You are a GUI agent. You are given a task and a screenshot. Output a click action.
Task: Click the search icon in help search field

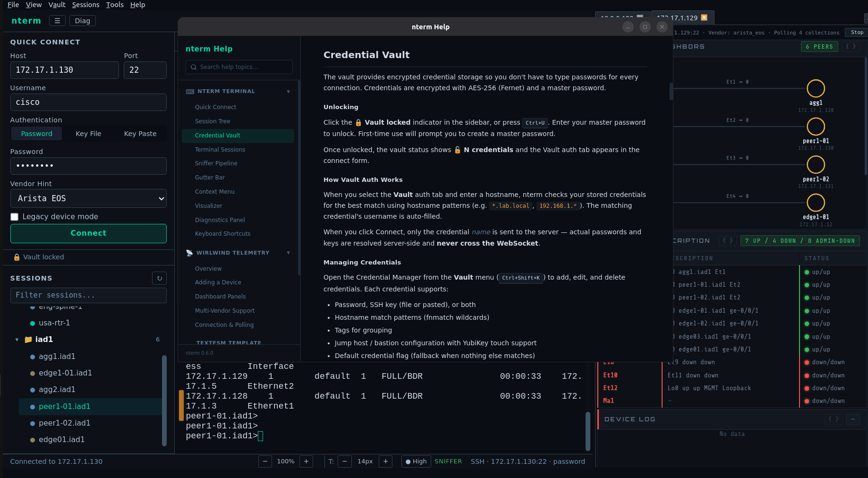pos(194,67)
